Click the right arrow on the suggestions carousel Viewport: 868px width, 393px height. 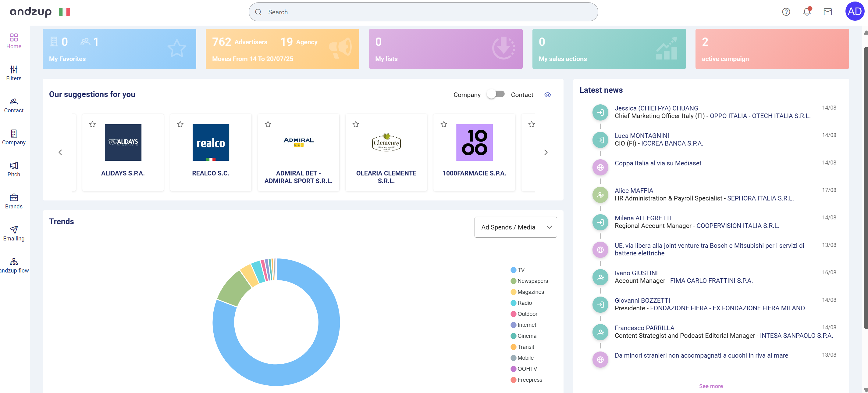click(546, 153)
